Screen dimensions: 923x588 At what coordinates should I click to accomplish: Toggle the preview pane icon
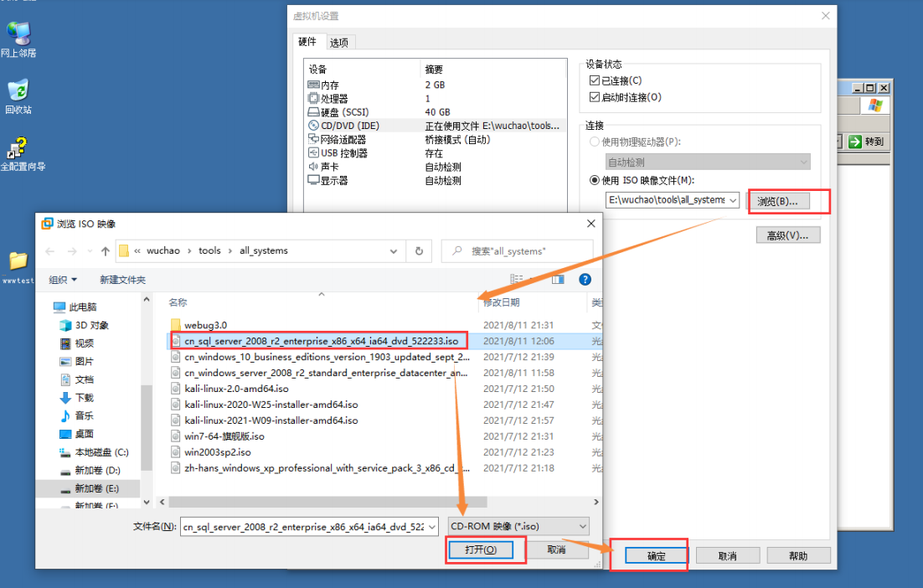coord(558,280)
